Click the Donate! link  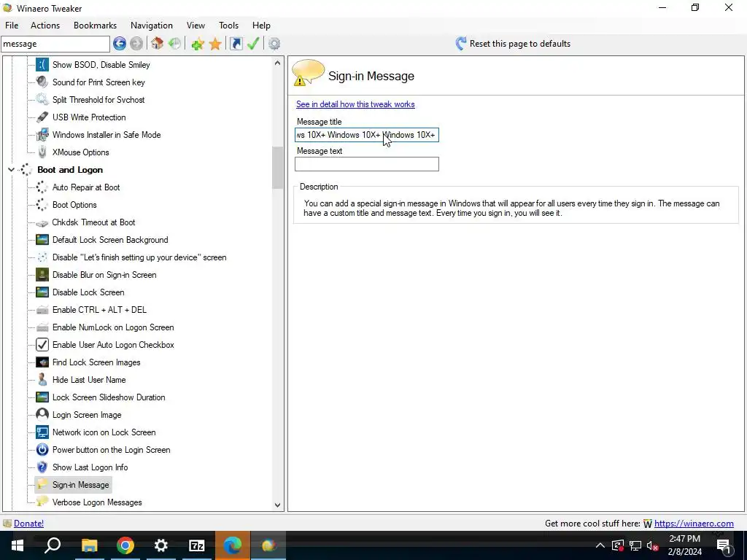point(28,524)
